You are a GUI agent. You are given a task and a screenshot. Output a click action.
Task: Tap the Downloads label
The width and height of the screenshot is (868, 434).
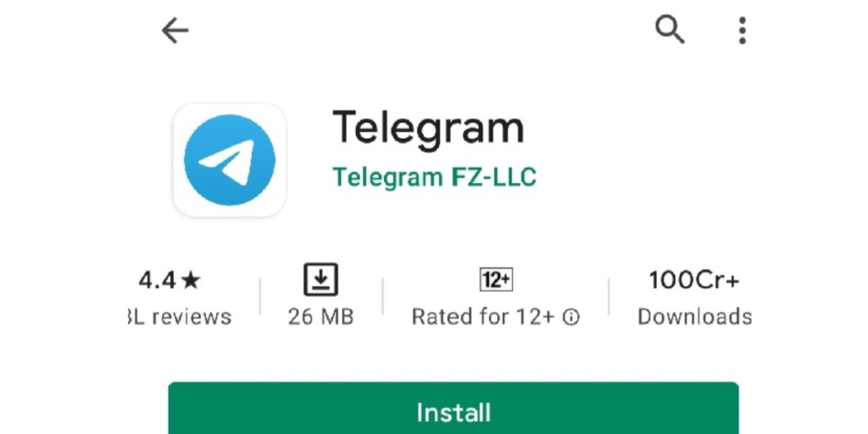(x=695, y=317)
